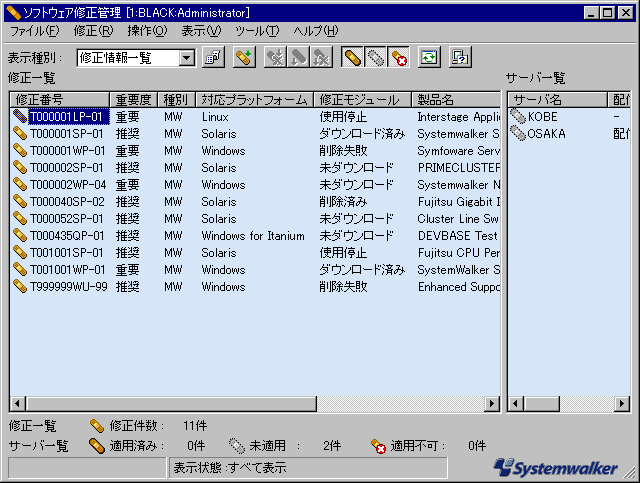Click the patch icon of T999999WU-99

20,287
